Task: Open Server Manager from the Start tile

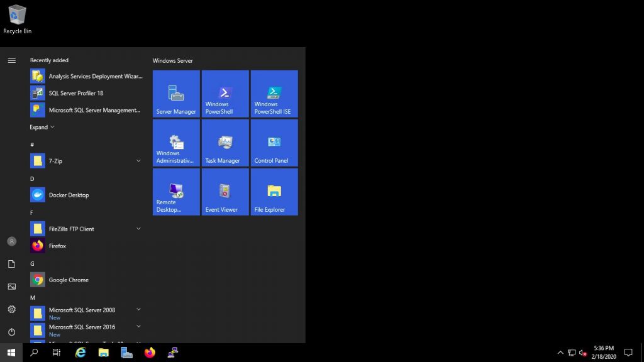Action: pos(175,94)
